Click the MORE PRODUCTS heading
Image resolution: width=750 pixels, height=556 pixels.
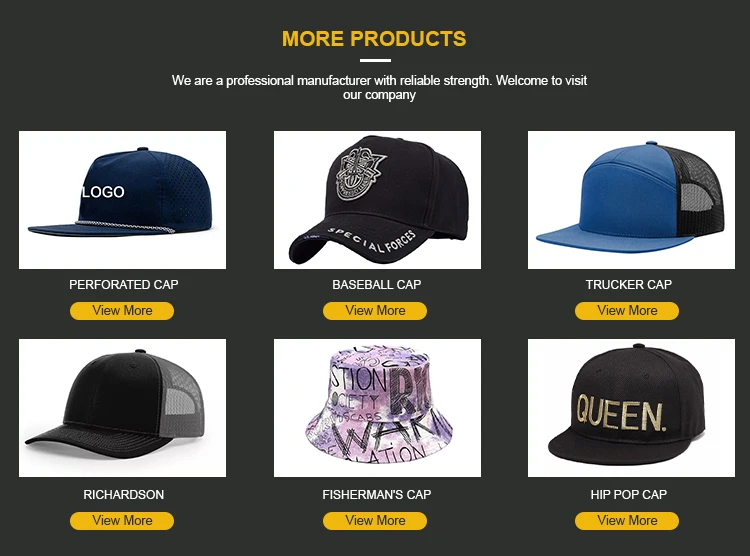click(374, 39)
